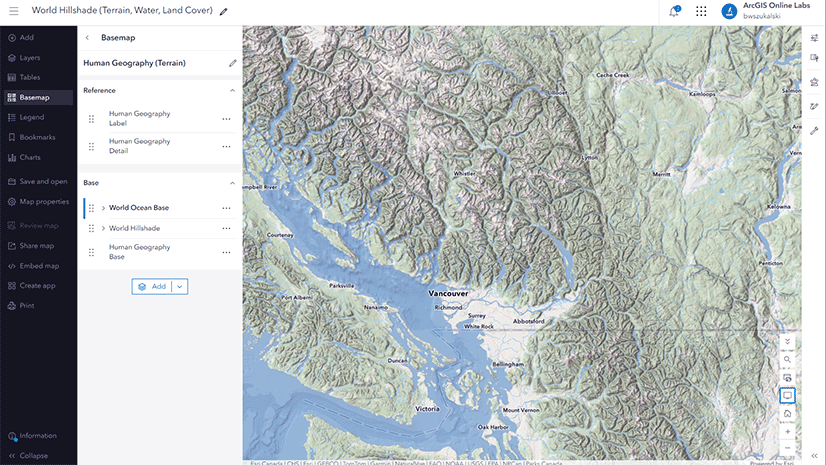
Task: Collapse map tools double chevron
Action: [x=788, y=342]
